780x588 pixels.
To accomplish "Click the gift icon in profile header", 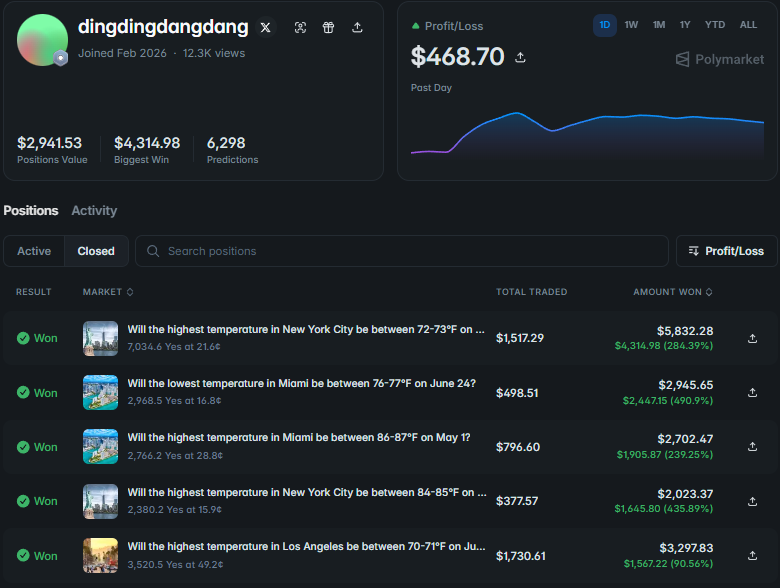I will tap(328, 27).
